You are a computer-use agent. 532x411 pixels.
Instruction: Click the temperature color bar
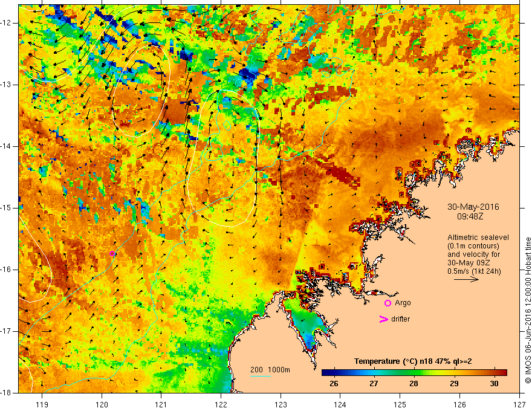(x=414, y=372)
